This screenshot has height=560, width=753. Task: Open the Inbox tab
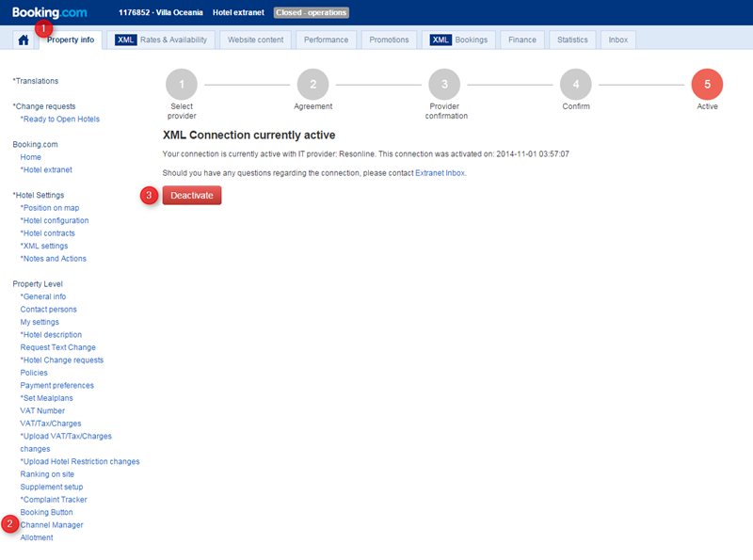pyautogui.click(x=618, y=40)
